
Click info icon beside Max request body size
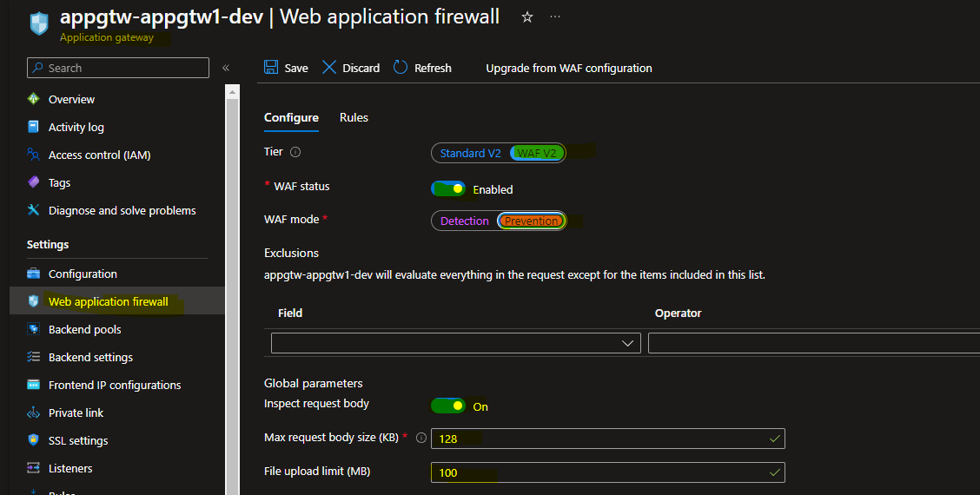point(421,438)
